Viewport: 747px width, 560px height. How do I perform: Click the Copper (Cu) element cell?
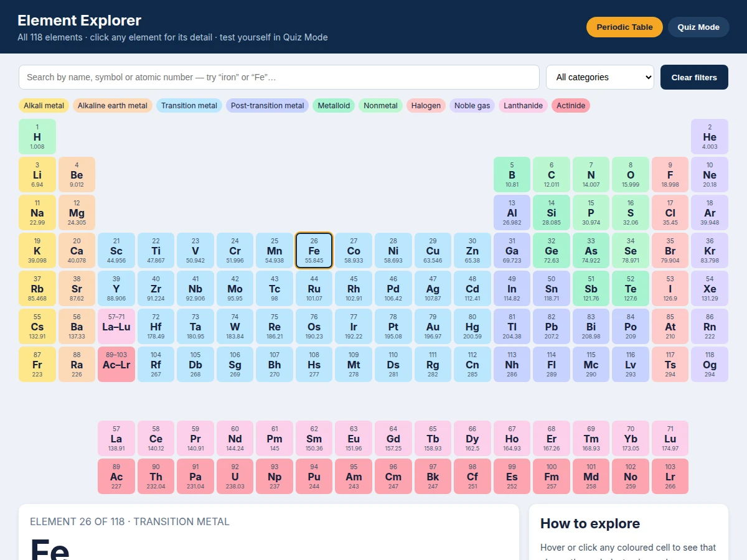pos(433,251)
